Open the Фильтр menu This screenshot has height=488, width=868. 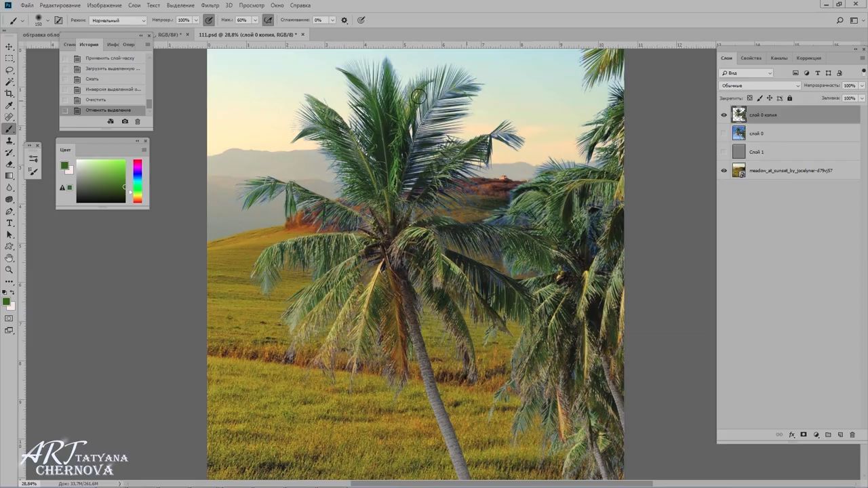210,5
